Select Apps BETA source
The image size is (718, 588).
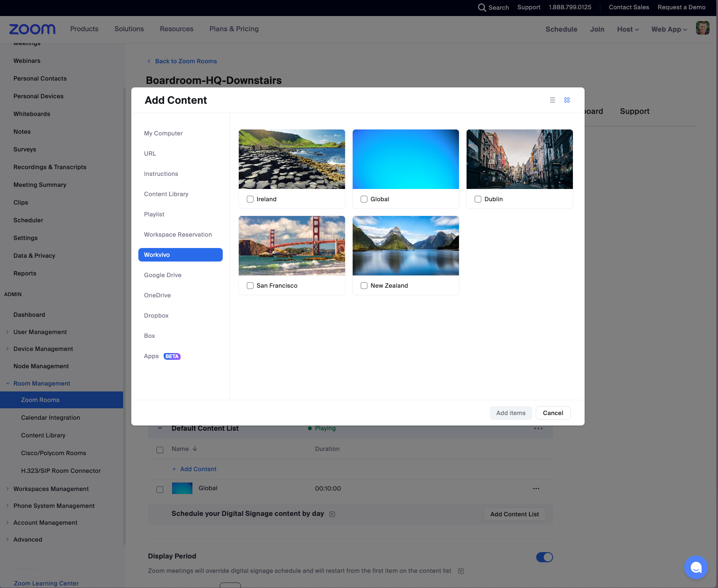[x=181, y=356]
